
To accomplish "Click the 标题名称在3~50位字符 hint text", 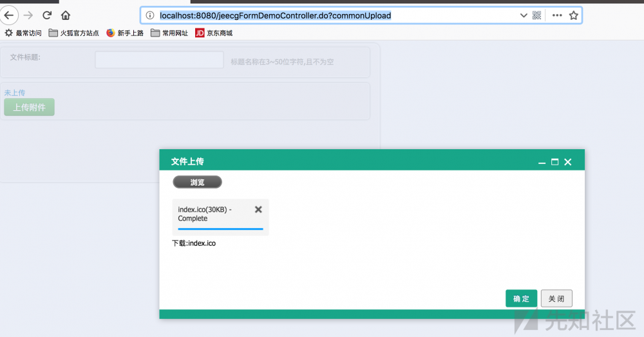I will click(x=282, y=62).
